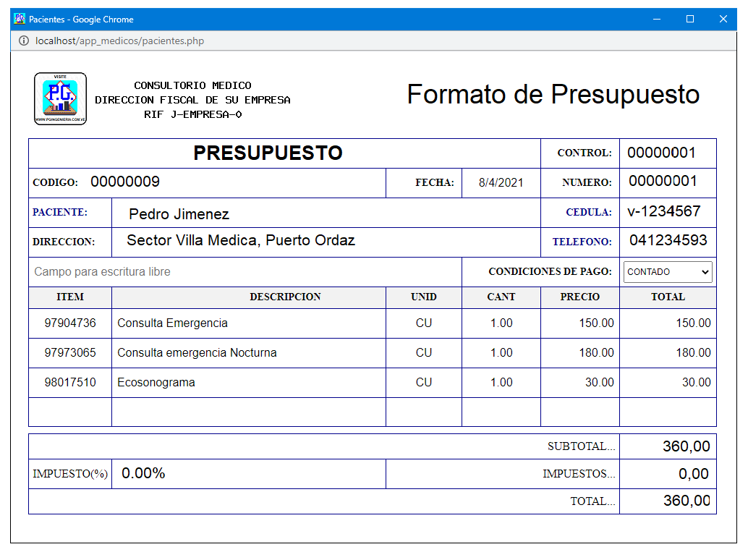Click the empty description cell in last row

(249, 412)
